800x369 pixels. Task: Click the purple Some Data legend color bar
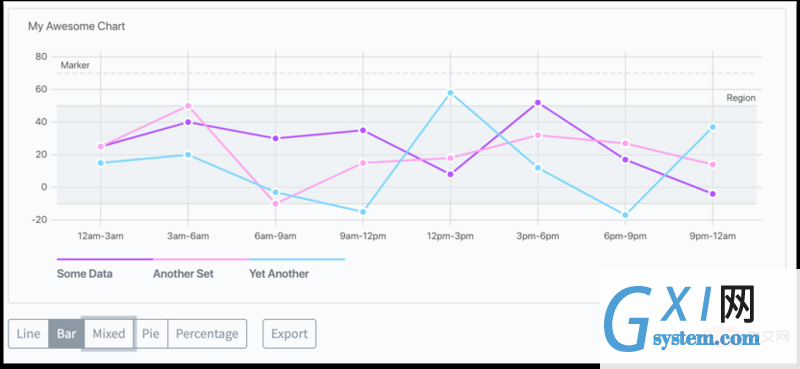click(105, 259)
